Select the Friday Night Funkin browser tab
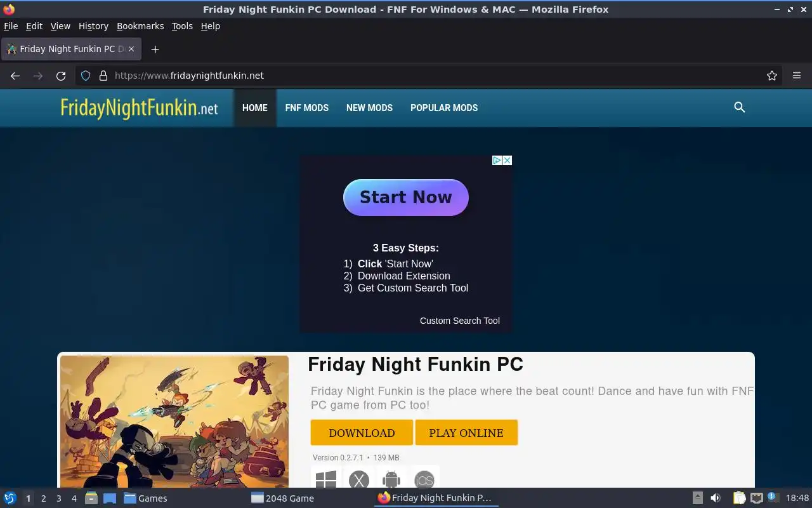 point(71,49)
